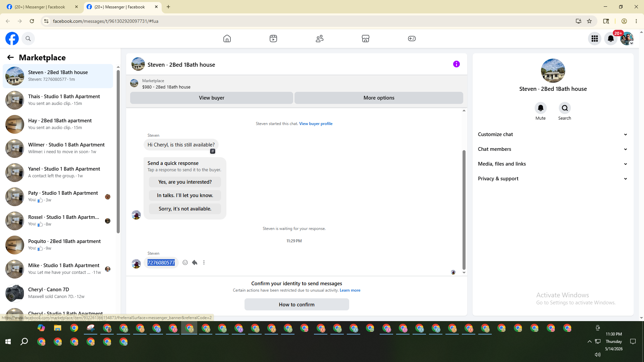644x362 pixels.
Task: Open Windows taskbar search
Action: pyautogui.click(x=24, y=342)
